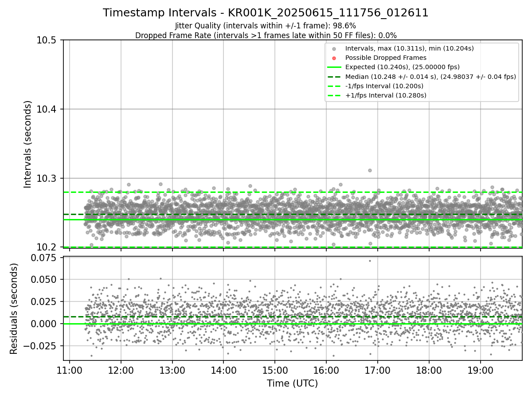Click the x-axis tick label '18:00'
Viewport: 532px width, 399px height.
429,370
